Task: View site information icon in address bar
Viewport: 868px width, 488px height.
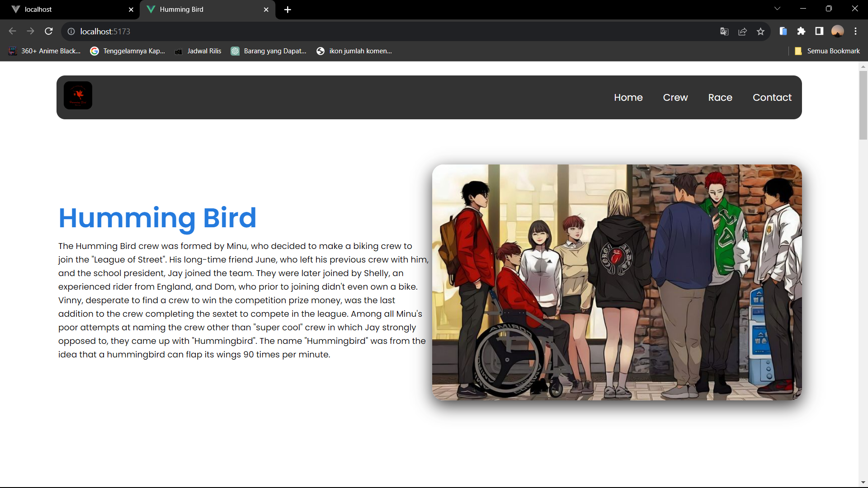Action: [71, 31]
